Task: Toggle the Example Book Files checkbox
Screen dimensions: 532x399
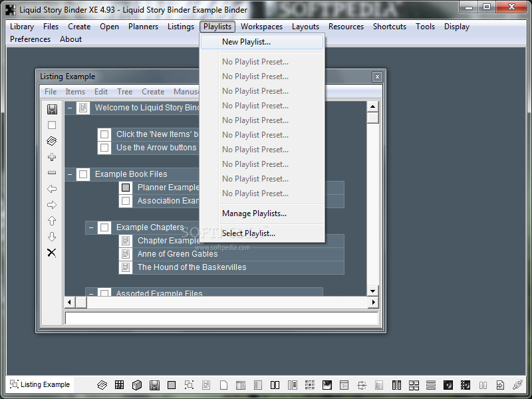Action: (83, 174)
